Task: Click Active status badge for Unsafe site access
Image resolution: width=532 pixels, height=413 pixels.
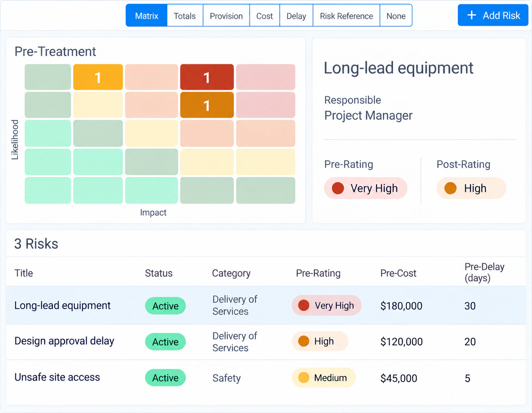Action: (165, 378)
